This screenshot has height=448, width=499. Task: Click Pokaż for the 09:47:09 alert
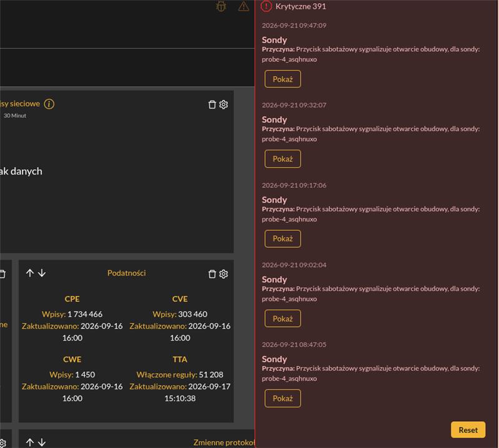point(283,79)
